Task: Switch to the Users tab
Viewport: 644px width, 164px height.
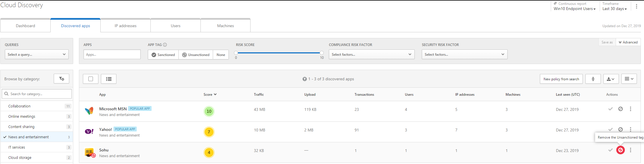Action: [176, 26]
